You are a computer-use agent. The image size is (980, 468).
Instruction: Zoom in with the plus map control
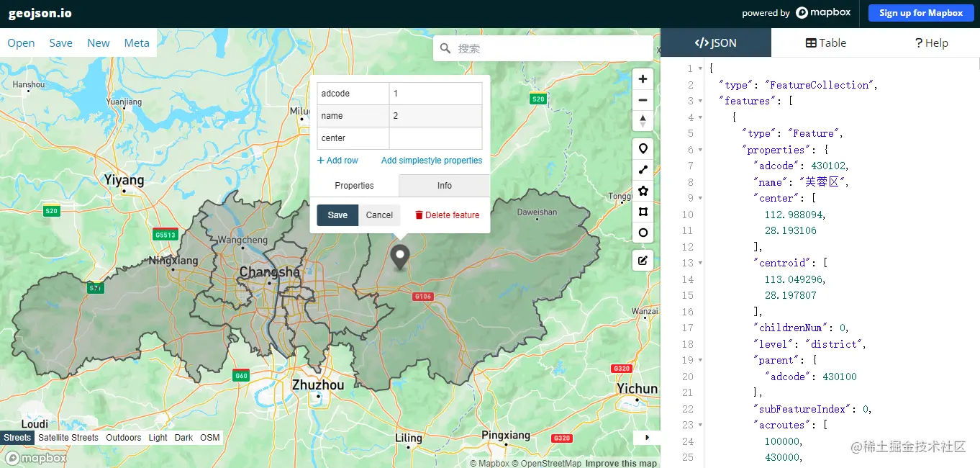pos(643,79)
